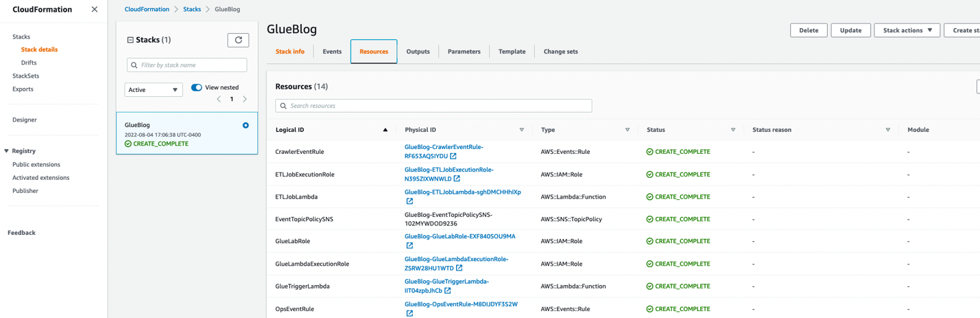This screenshot has width=980, height=318.
Task: Select the GlueBlog stack radio button
Action: coord(246,126)
